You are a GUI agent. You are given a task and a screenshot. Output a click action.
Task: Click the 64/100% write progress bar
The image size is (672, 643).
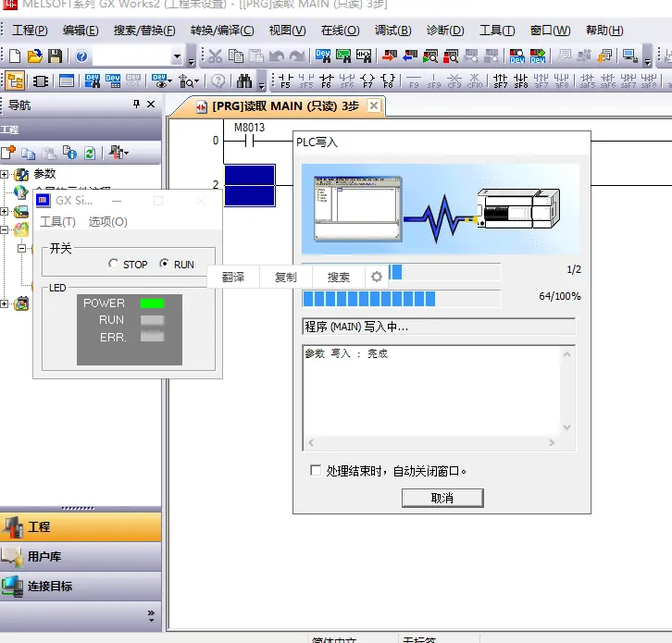coord(402,299)
